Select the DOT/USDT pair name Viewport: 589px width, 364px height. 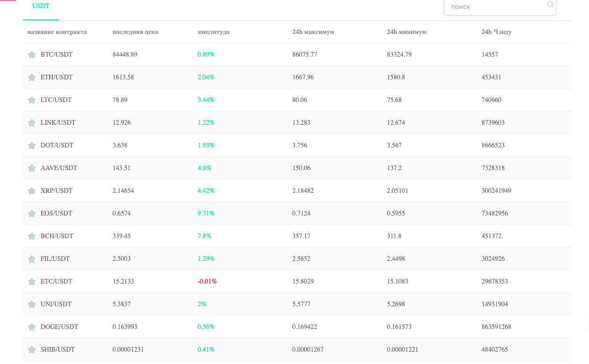click(57, 146)
